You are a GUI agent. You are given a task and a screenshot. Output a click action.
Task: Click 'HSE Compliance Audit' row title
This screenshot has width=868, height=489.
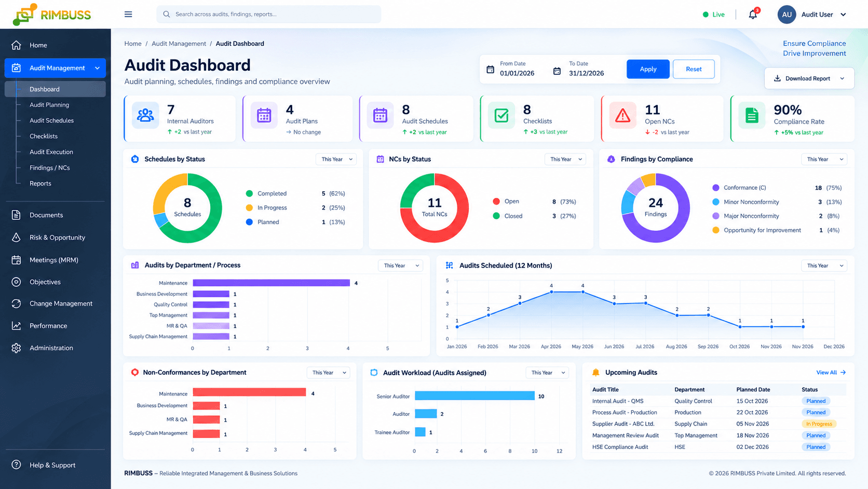point(620,447)
